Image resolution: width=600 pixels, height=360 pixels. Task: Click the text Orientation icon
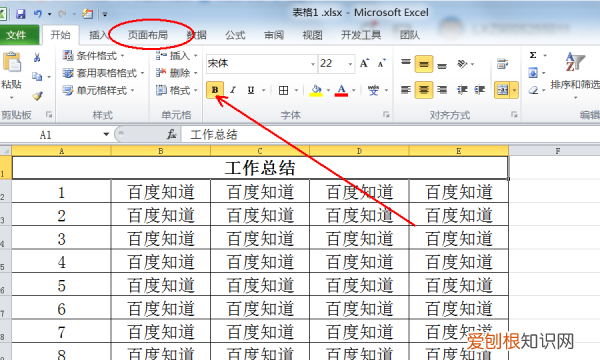tap(462, 64)
